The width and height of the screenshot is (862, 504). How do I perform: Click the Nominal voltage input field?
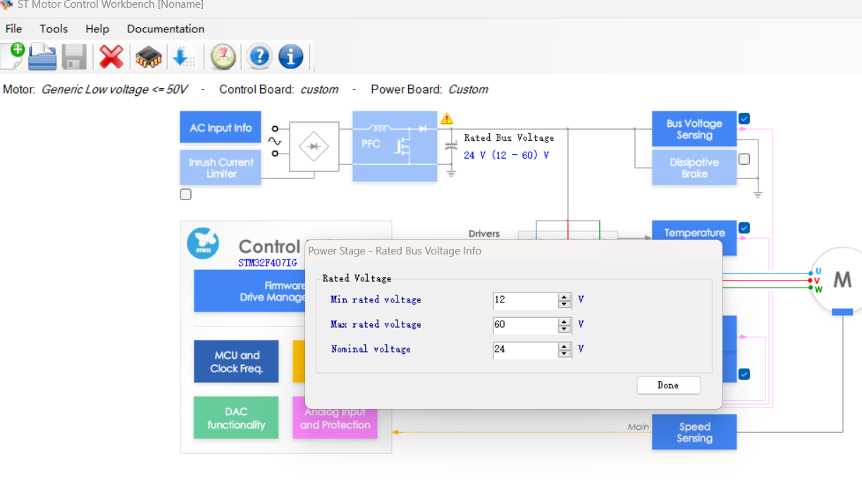526,350
